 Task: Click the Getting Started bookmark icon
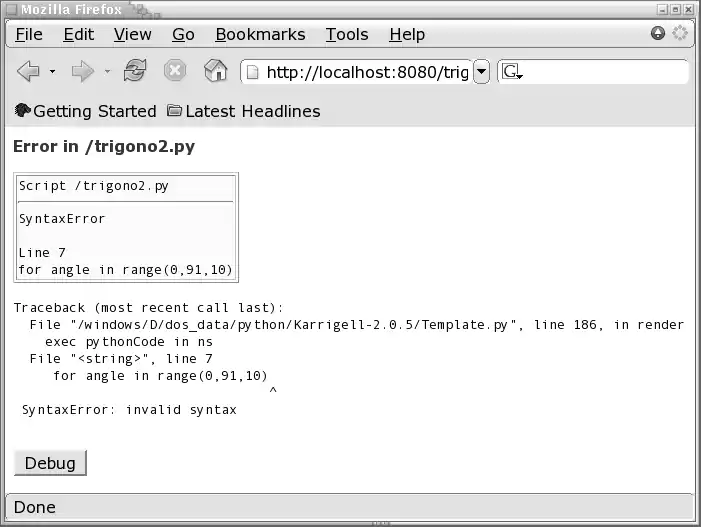click(22, 110)
